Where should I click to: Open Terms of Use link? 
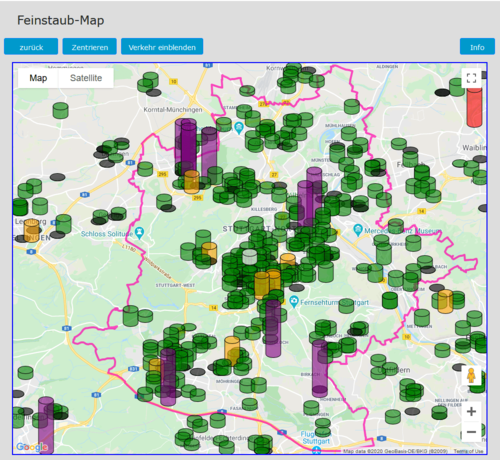pos(468,451)
